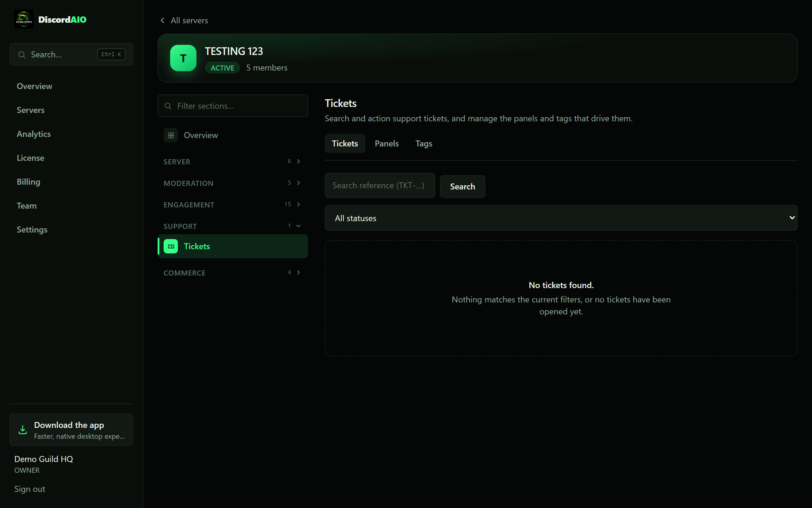The image size is (812, 508).
Task: Expand the COMMERCE section
Action: [233, 273]
